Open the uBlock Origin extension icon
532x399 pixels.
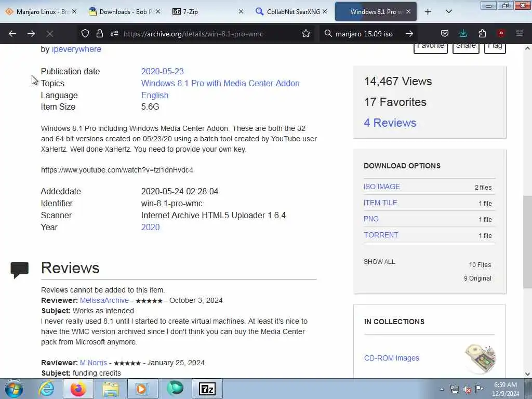tap(500, 33)
